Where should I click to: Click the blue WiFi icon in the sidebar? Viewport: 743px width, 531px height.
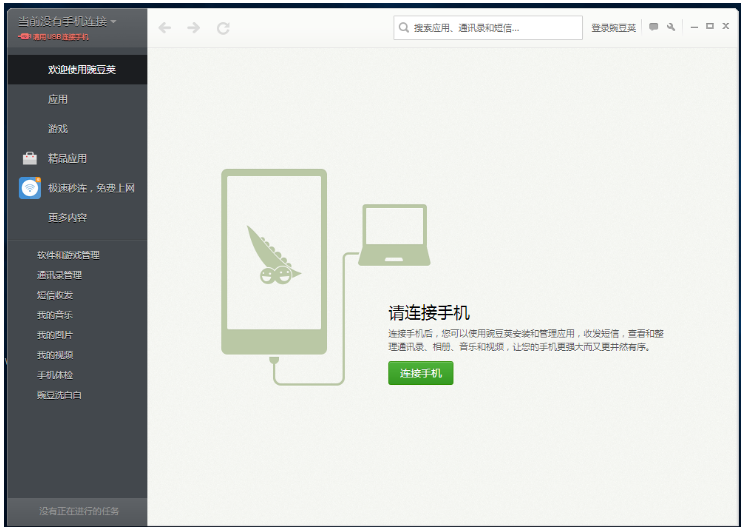(30, 188)
